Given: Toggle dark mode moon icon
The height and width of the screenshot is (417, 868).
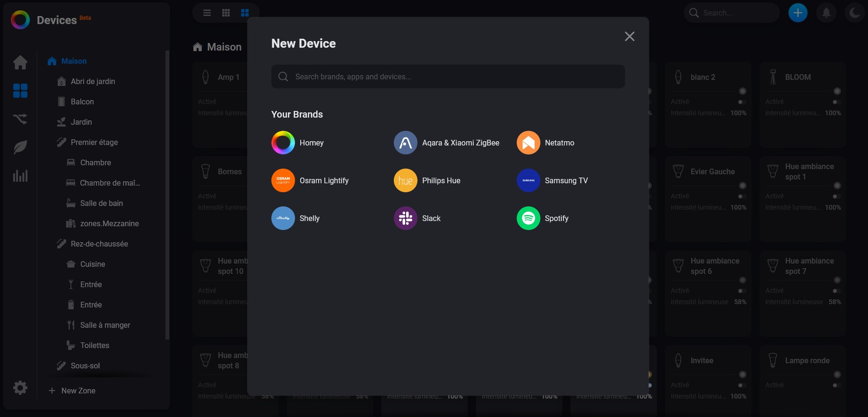Looking at the screenshot, I should pos(855,13).
